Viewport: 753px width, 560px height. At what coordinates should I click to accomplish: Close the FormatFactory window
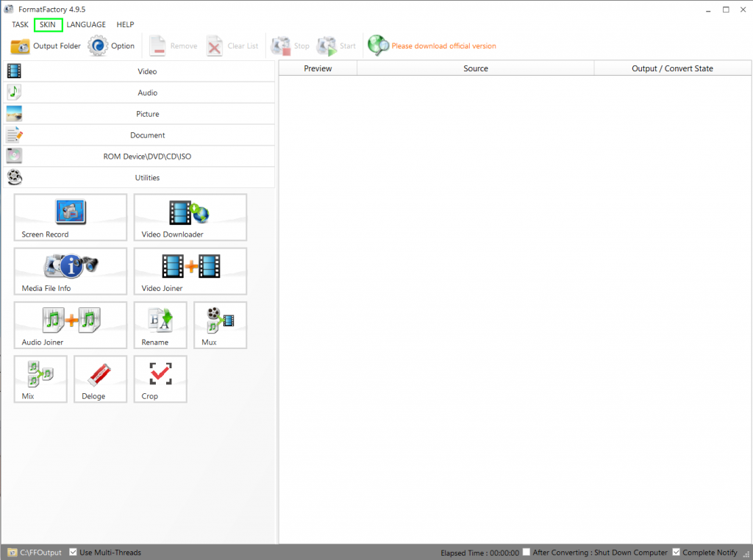[743, 10]
